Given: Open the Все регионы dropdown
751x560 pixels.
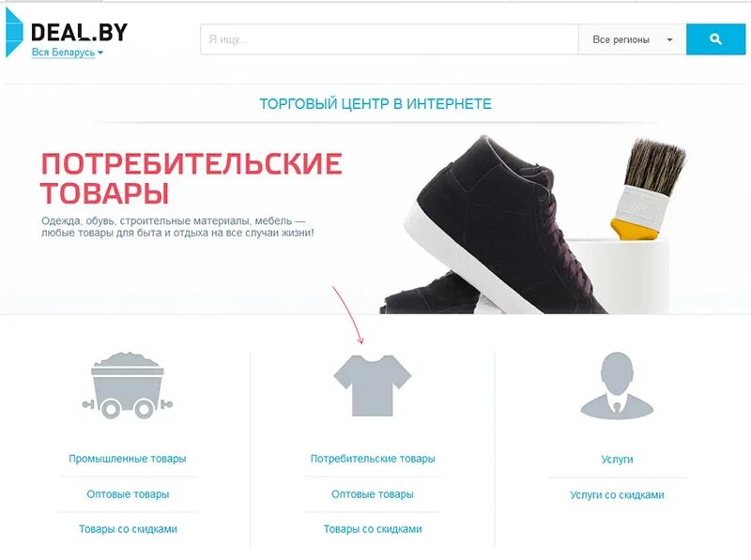Looking at the screenshot, I should [x=632, y=39].
